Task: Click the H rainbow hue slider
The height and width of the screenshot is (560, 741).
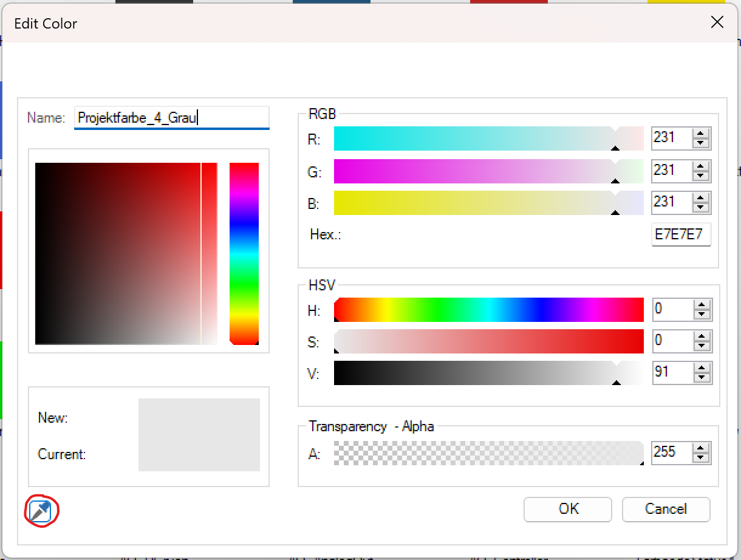Action: [488, 310]
